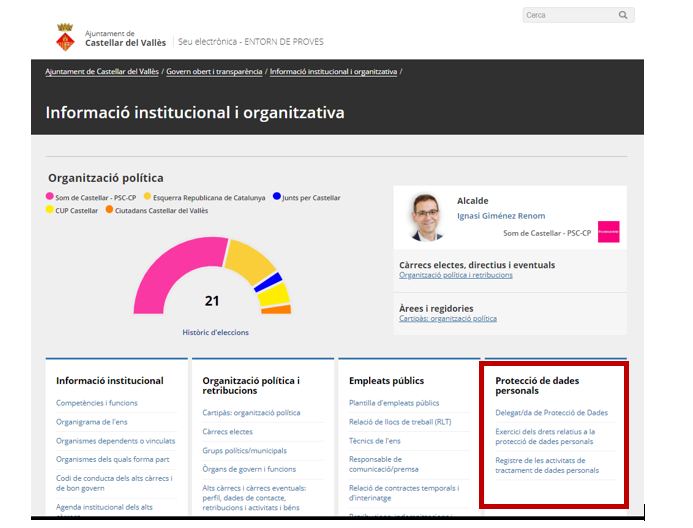
Task: Open the Històric d'eleccions link
Action: pyautogui.click(x=215, y=332)
